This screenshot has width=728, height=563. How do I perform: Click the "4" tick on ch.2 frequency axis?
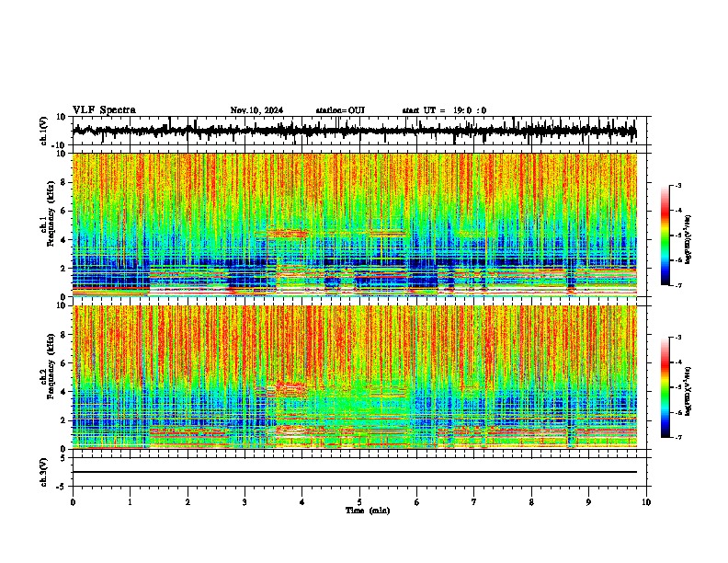tap(64, 392)
